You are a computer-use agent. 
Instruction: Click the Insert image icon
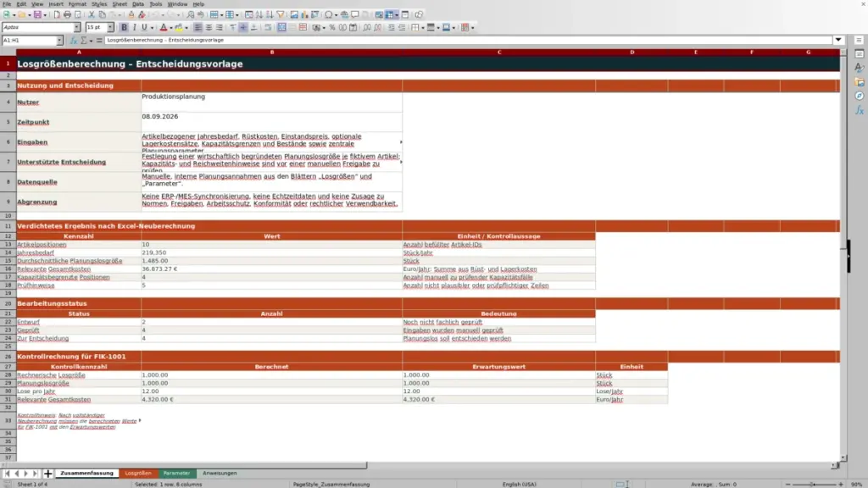tap(294, 15)
